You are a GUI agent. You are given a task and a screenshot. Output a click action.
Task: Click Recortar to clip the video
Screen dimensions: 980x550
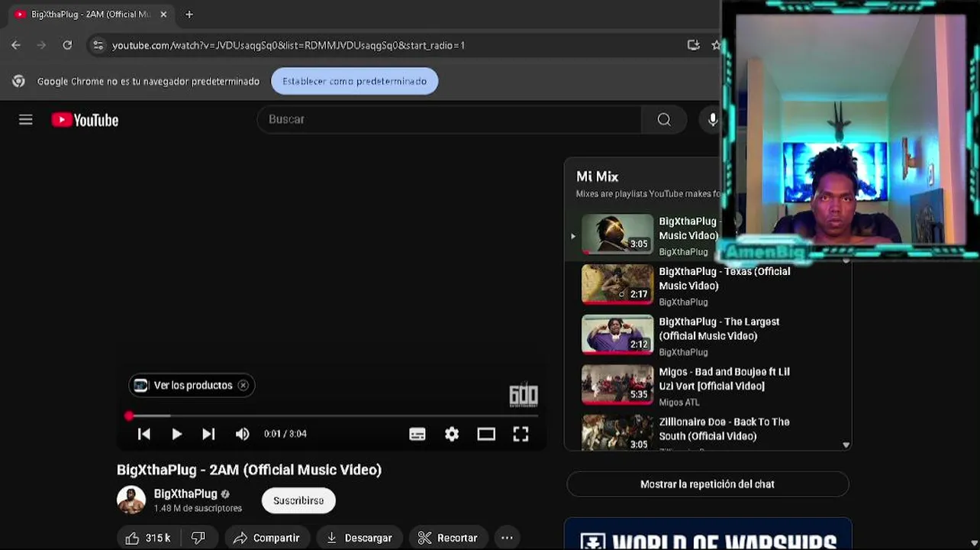(x=448, y=538)
